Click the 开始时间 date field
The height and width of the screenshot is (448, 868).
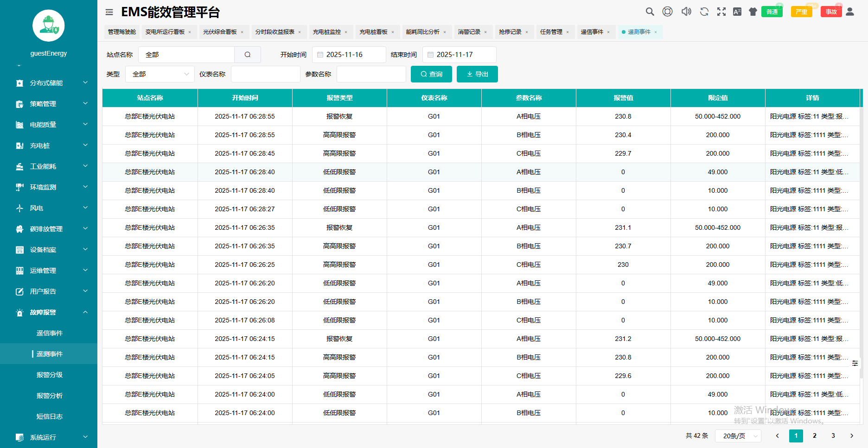point(349,55)
